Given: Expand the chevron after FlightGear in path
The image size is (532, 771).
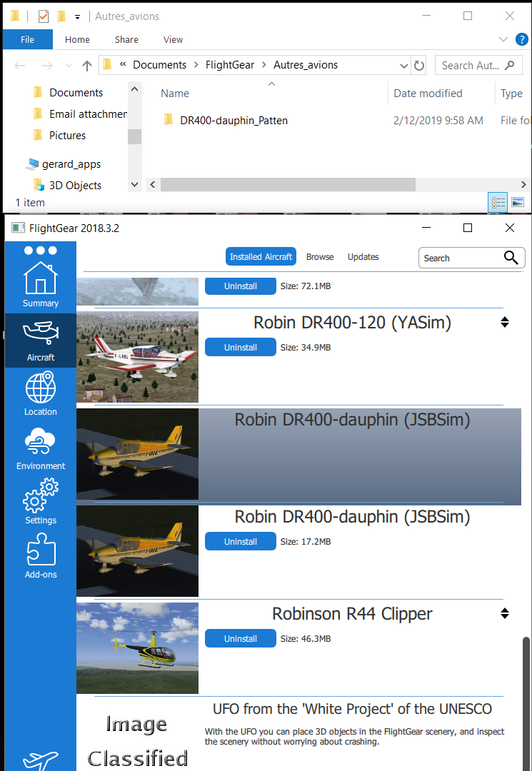Looking at the screenshot, I should pyautogui.click(x=264, y=65).
